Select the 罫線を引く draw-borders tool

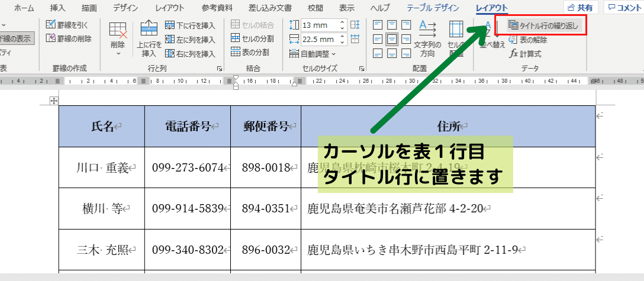pos(66,25)
